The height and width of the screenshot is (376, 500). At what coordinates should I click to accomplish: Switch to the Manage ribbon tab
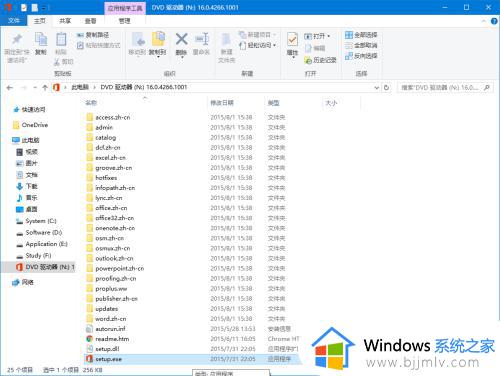coord(125,21)
